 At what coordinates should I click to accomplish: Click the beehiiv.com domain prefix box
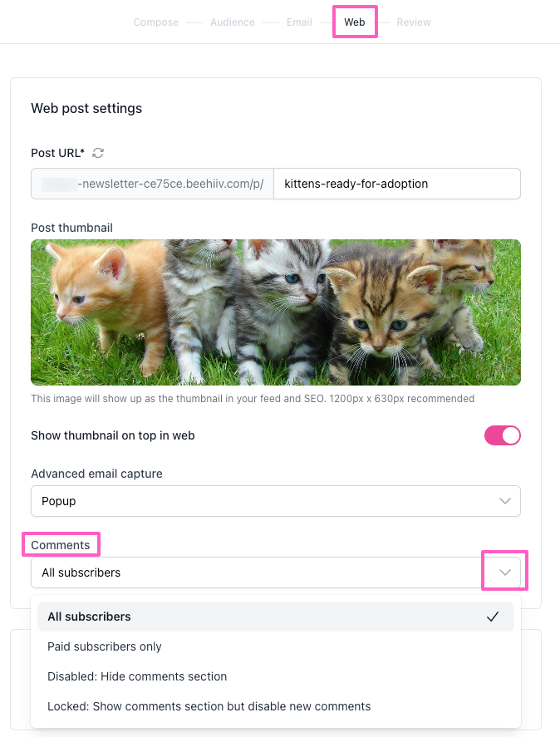[x=153, y=184]
